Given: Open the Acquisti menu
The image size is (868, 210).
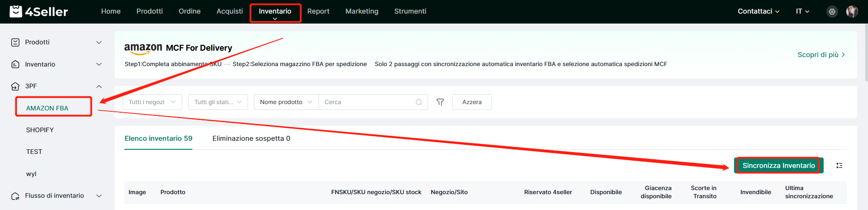Looking at the screenshot, I should pyautogui.click(x=229, y=11).
